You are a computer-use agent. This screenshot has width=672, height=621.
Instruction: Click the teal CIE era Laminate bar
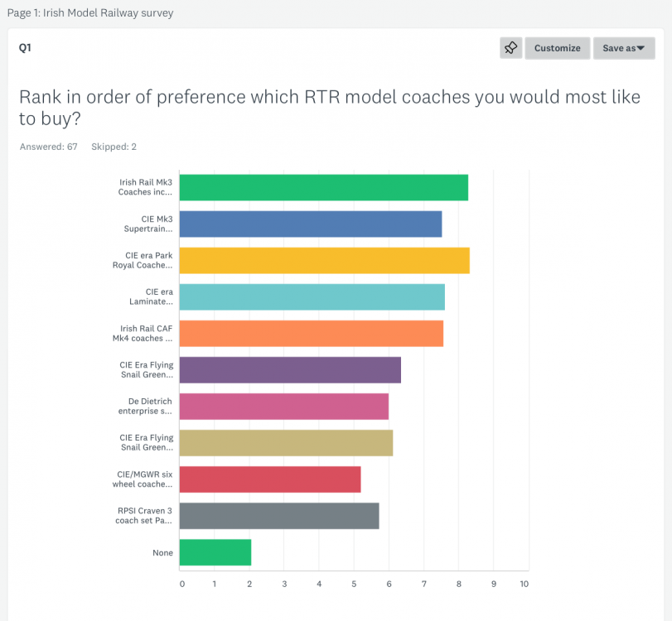[312, 297]
